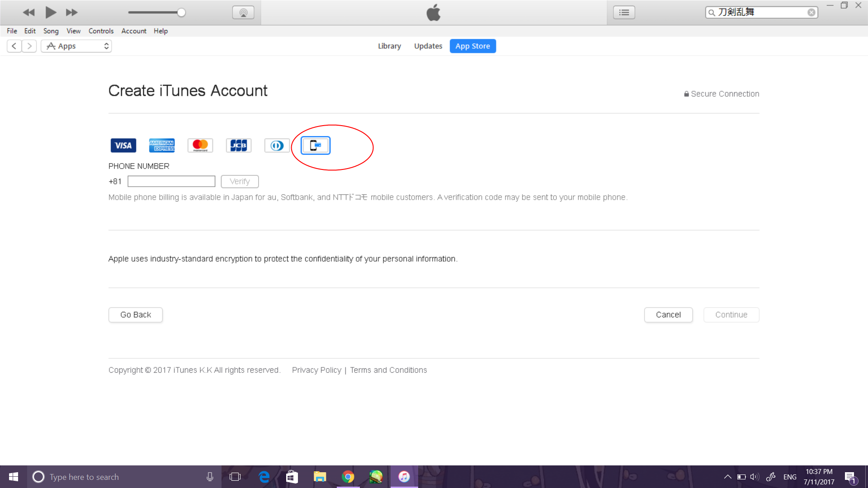This screenshot has height=488, width=868.
Task: Click the search magnifier icon
Action: click(712, 13)
